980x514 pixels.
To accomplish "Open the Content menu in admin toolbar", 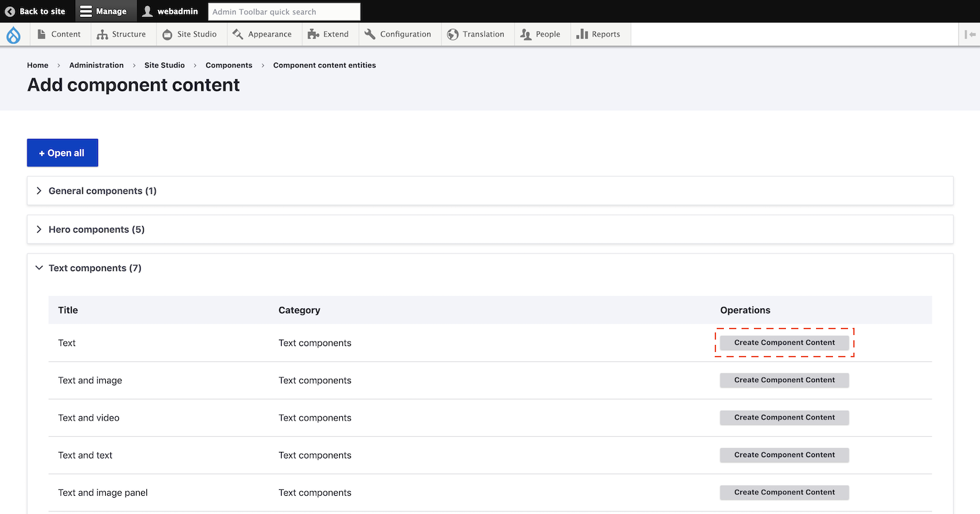I will pyautogui.click(x=59, y=35).
